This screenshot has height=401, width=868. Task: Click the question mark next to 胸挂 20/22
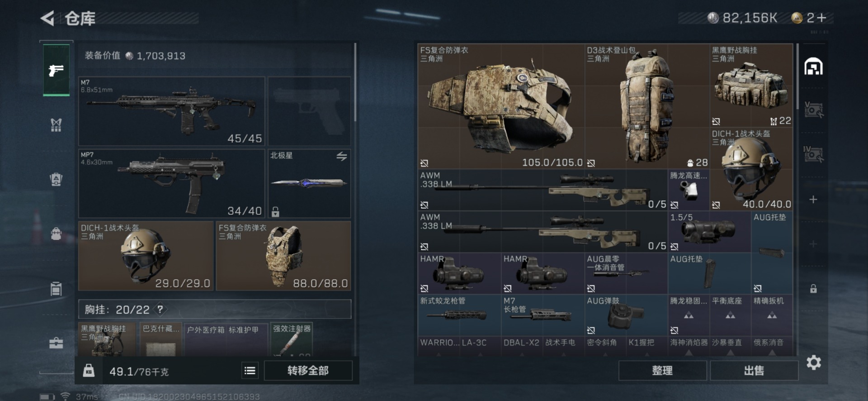pos(160,310)
